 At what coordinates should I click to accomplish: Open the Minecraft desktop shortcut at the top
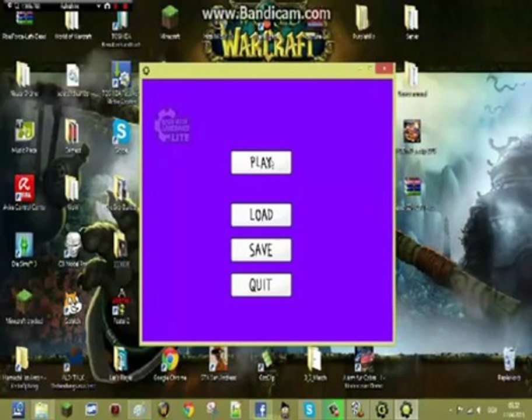point(170,22)
